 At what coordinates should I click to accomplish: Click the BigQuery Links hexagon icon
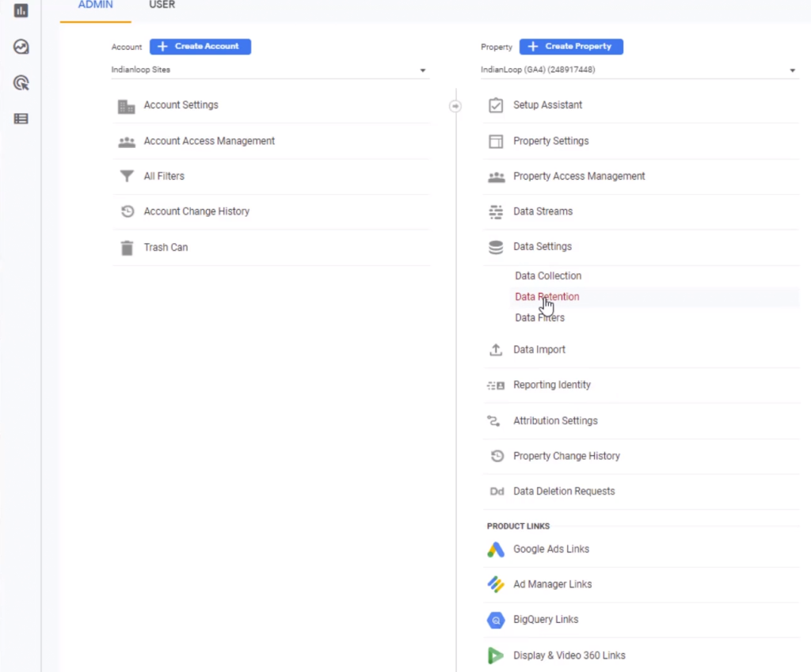tap(496, 620)
